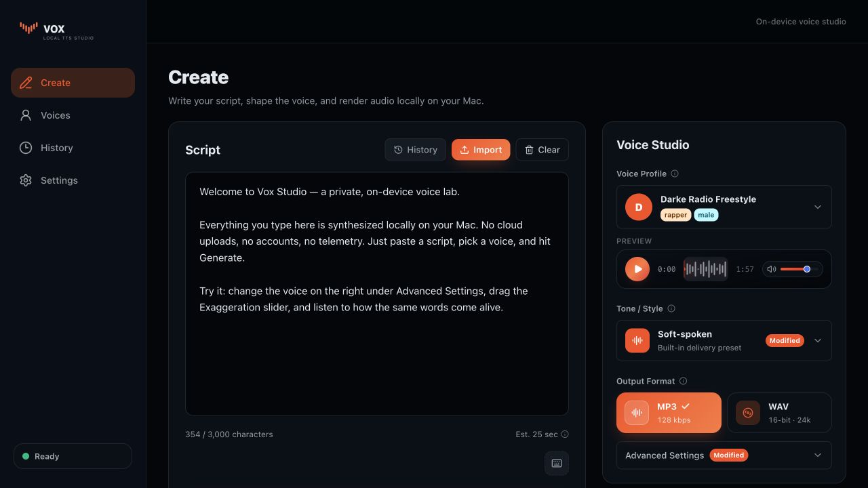Click the Modified badge on Advanced Settings
The image size is (868, 488).
[x=729, y=455]
